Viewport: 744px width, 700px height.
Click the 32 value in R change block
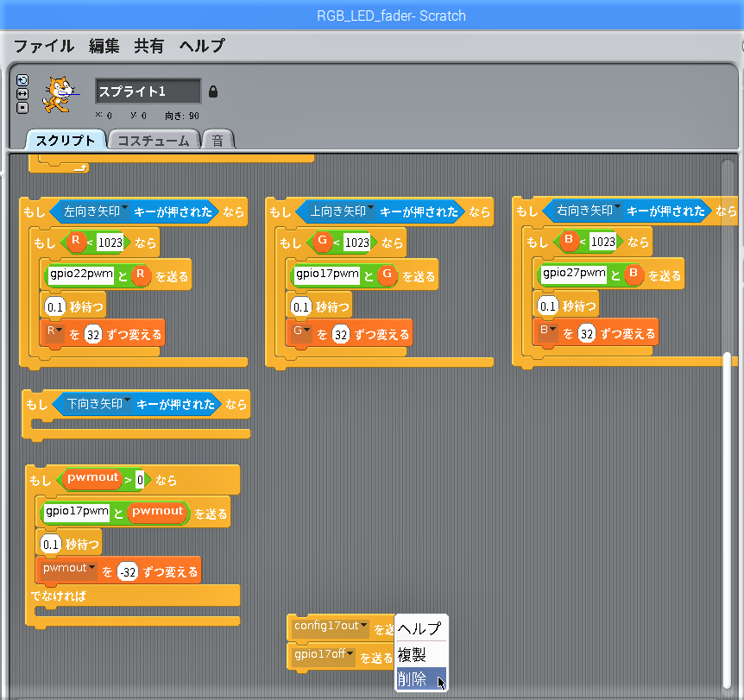[93, 335]
